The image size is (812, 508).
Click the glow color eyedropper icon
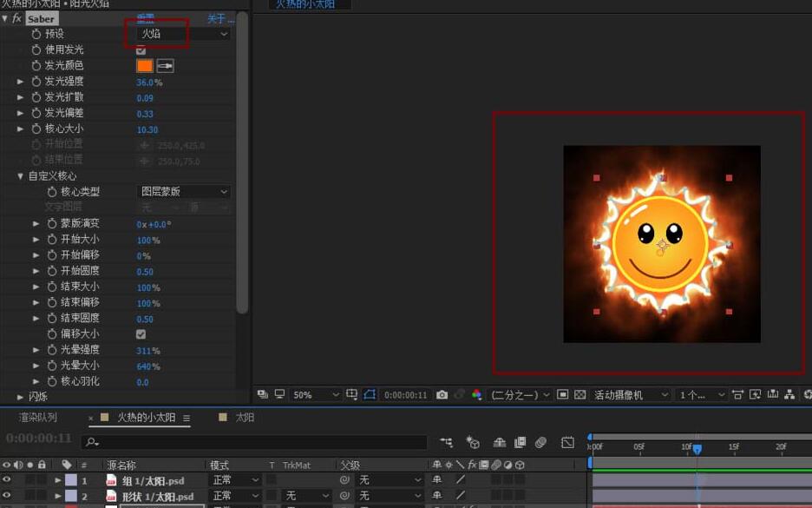(165, 66)
